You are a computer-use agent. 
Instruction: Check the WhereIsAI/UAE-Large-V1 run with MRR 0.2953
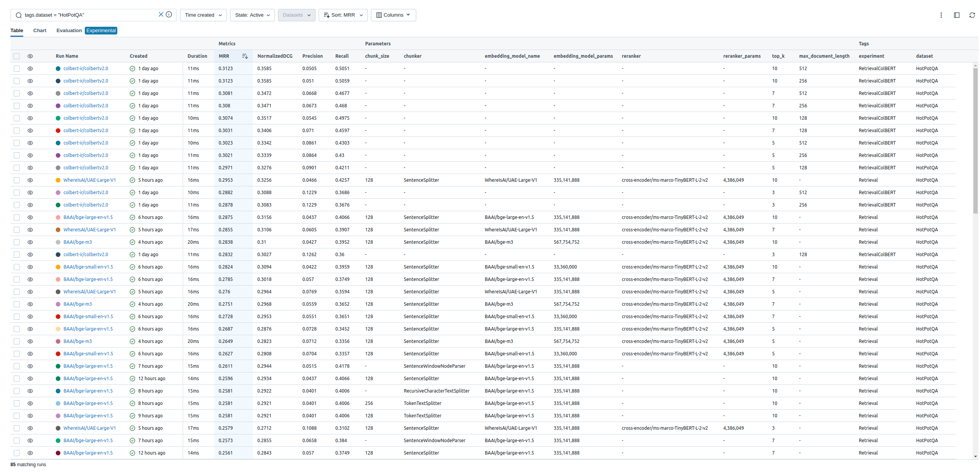pos(17,180)
